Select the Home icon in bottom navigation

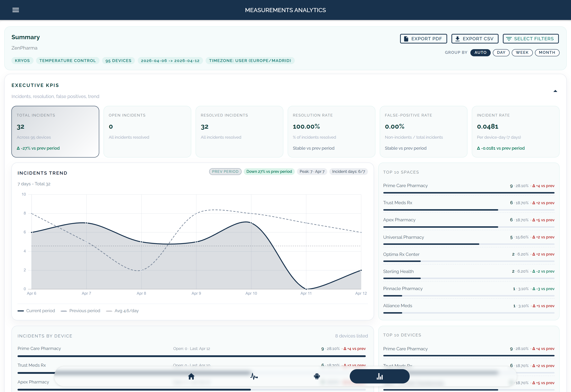(x=191, y=376)
